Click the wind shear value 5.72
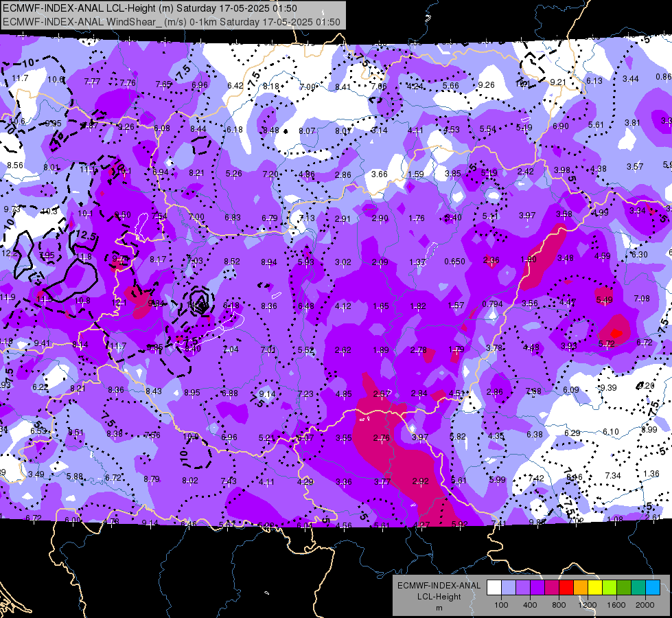This screenshot has width=672, height=618. click(606, 343)
